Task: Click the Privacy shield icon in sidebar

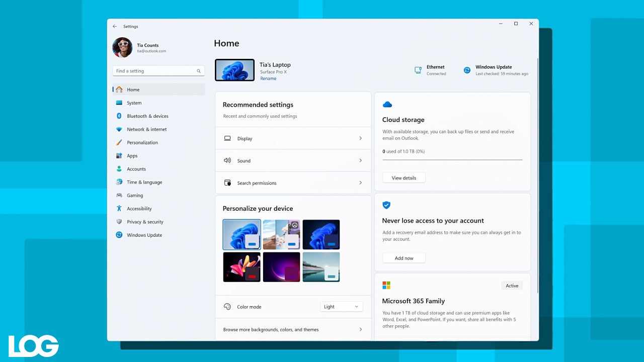Action: (x=119, y=222)
